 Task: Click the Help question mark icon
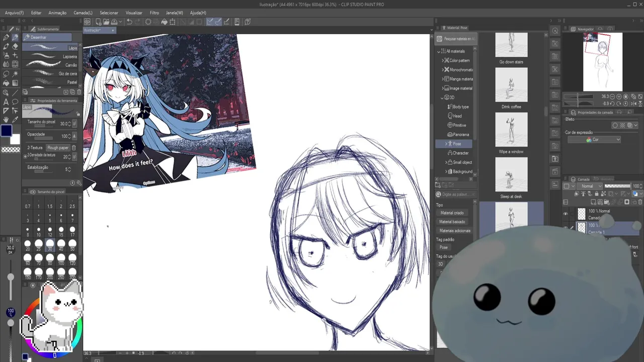pos(248,22)
